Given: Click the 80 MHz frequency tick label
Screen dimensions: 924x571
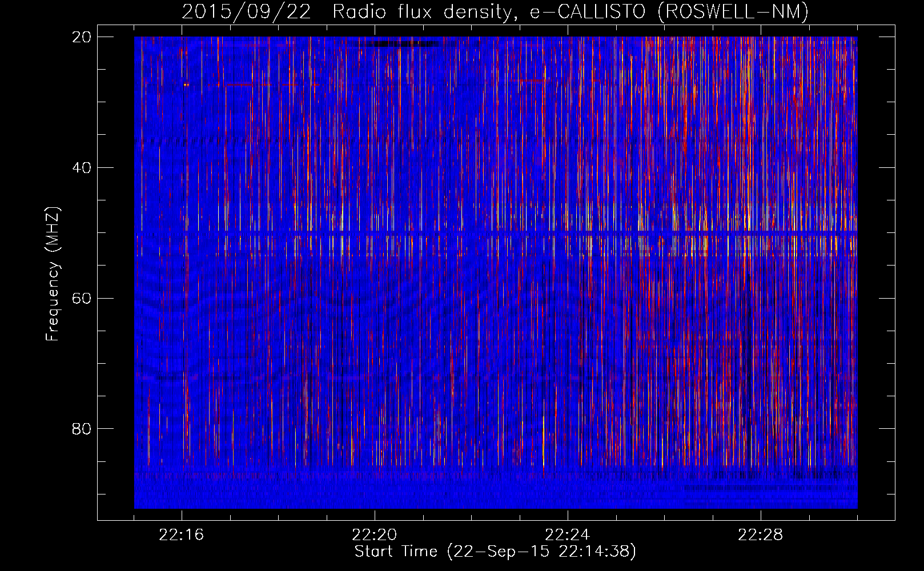Looking at the screenshot, I should 82,429.
